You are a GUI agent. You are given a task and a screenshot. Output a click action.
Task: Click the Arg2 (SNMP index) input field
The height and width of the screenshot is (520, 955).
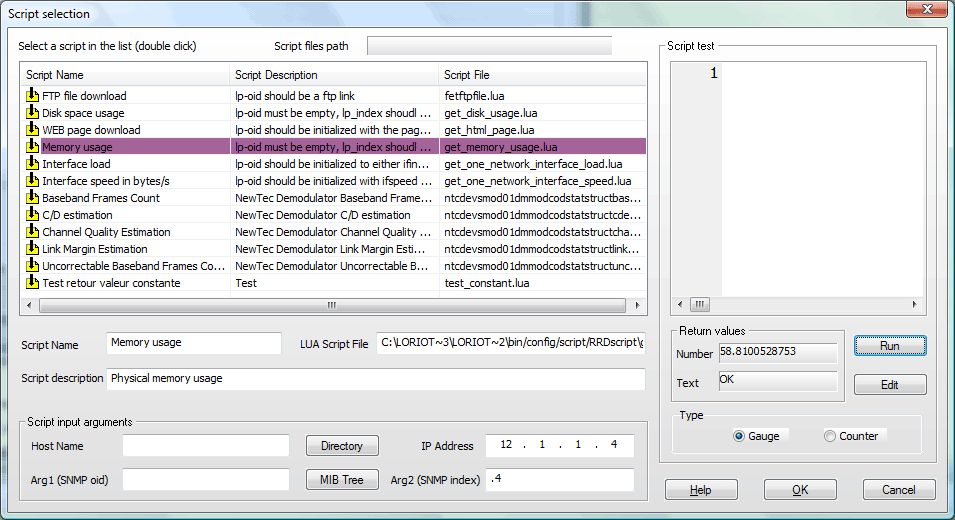[x=560, y=479]
